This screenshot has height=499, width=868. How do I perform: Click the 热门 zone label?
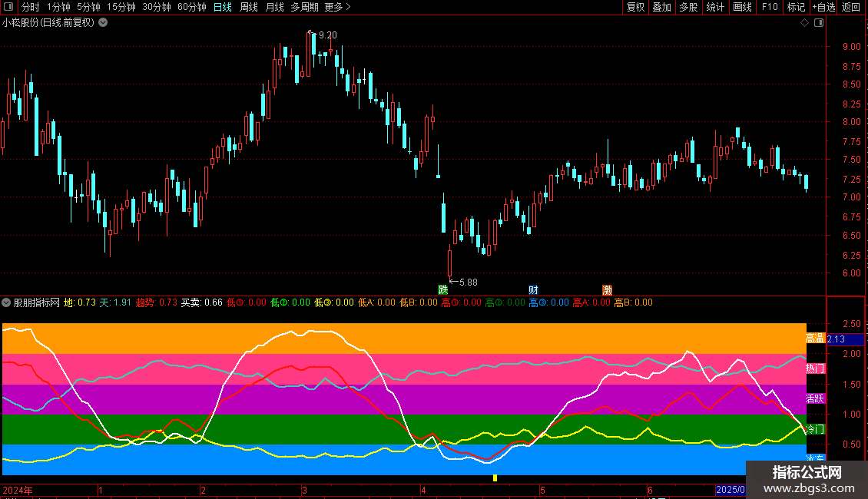[815, 368]
